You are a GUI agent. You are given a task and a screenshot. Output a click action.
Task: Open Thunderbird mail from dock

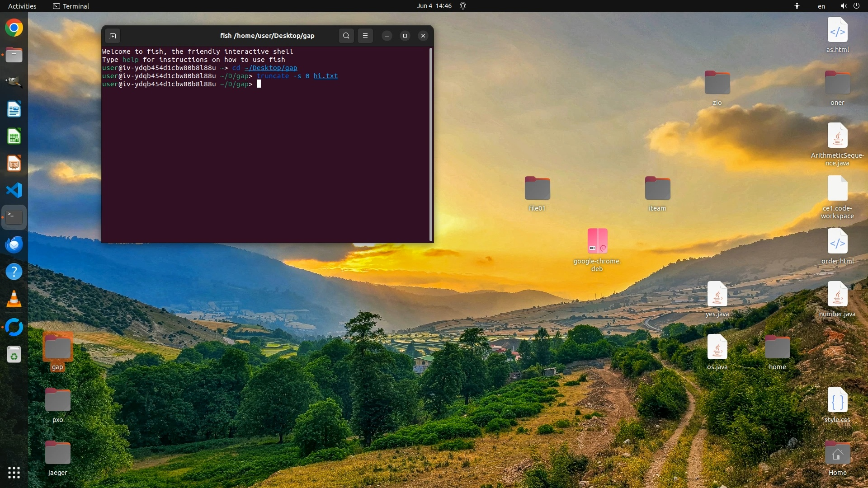coord(14,244)
